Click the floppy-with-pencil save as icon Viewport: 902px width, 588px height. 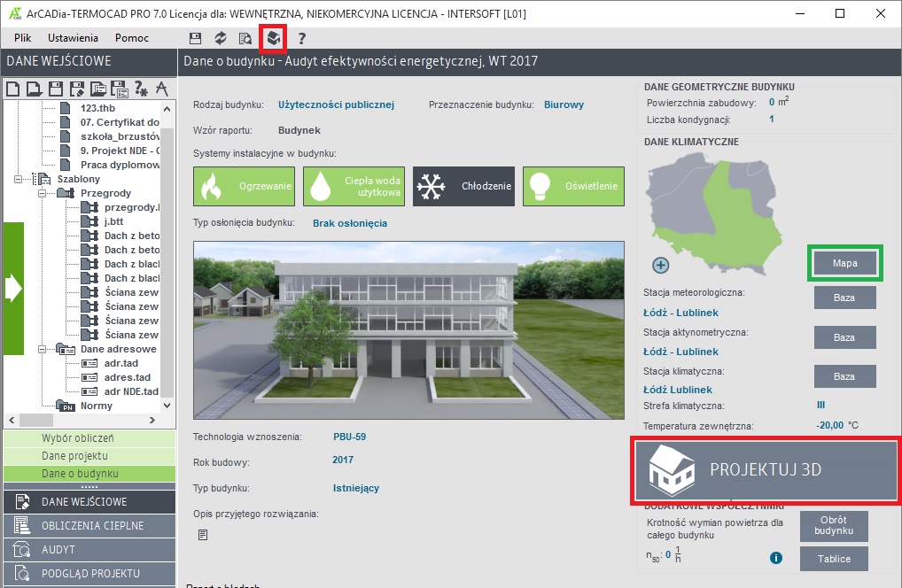tap(76, 89)
